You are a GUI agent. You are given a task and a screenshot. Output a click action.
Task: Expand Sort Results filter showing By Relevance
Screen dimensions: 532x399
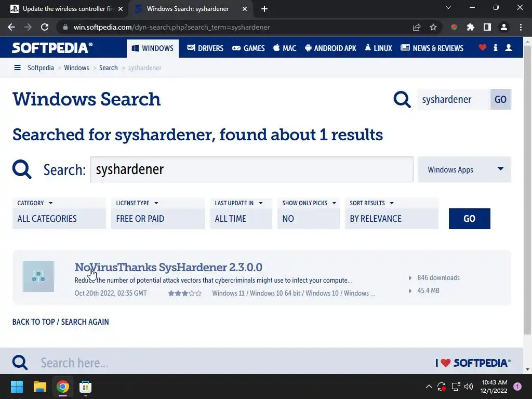392,214
